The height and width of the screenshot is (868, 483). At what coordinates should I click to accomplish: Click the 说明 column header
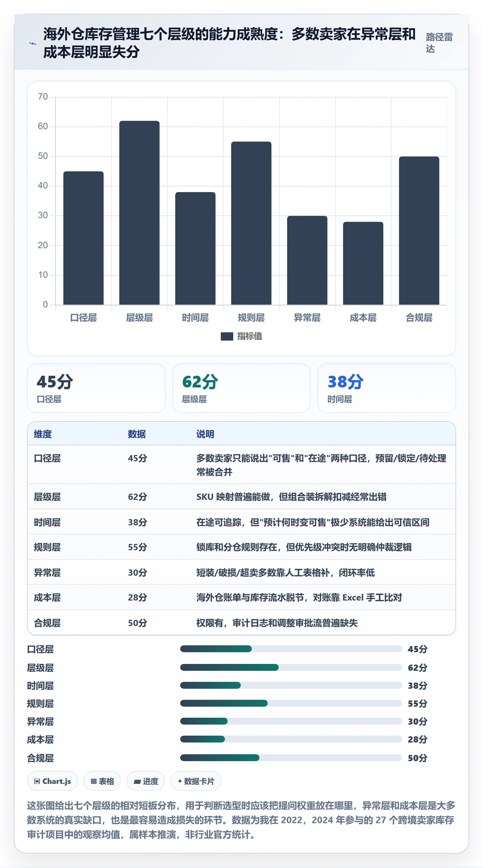coord(205,434)
